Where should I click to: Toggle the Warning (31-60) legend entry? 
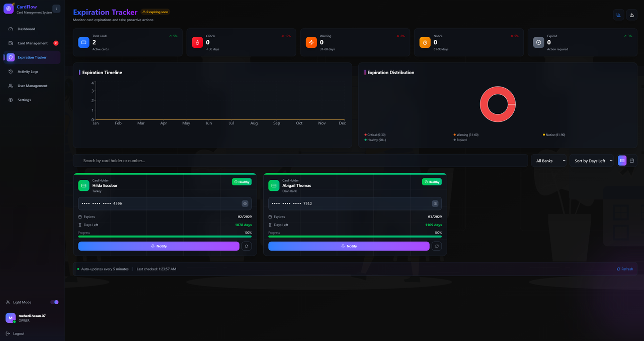point(466,135)
